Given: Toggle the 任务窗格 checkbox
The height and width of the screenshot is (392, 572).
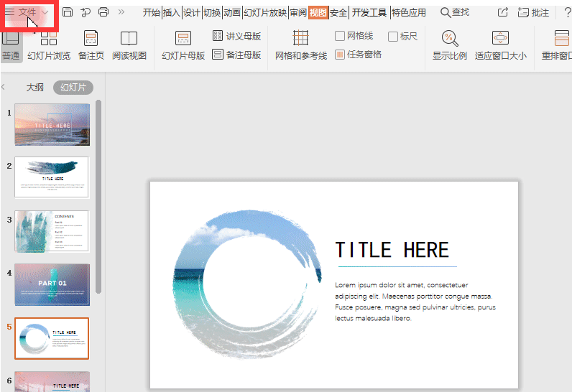Looking at the screenshot, I should tap(341, 55).
